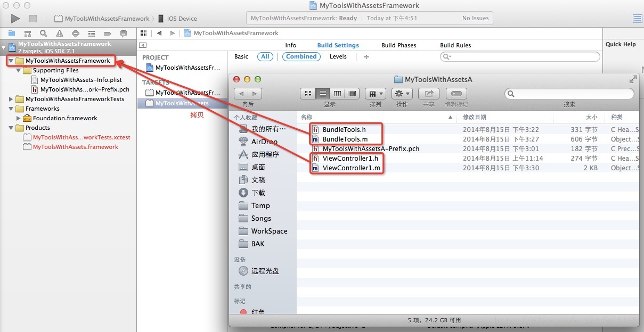Open the debug navigator icon
The image size is (644, 332).
click(x=92, y=34)
